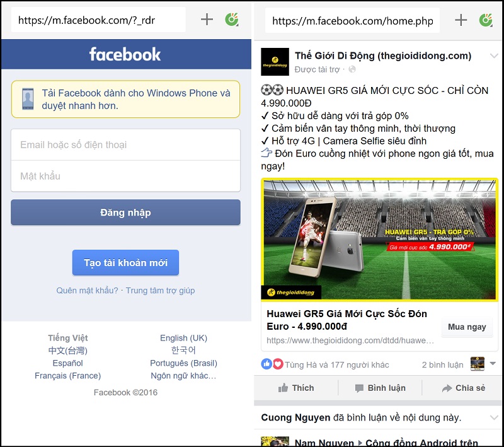
Task: Tap share arrow icon in Chia sẻ
Action: [x=447, y=388]
